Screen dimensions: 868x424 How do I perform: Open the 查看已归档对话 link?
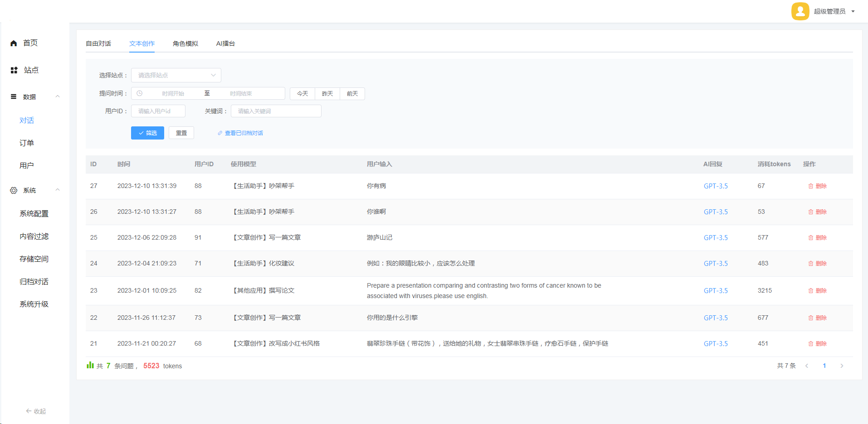[x=244, y=133]
